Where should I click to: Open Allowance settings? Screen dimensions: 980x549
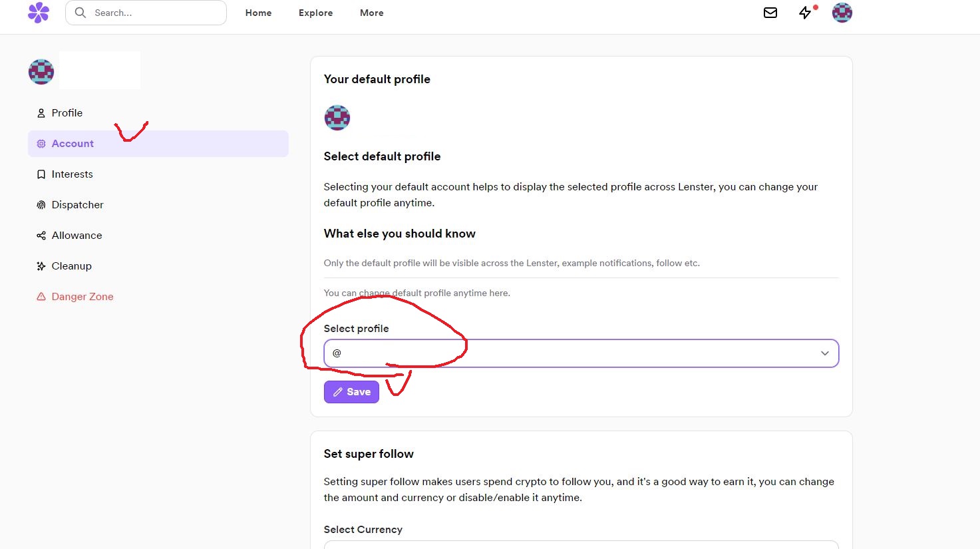(158, 236)
